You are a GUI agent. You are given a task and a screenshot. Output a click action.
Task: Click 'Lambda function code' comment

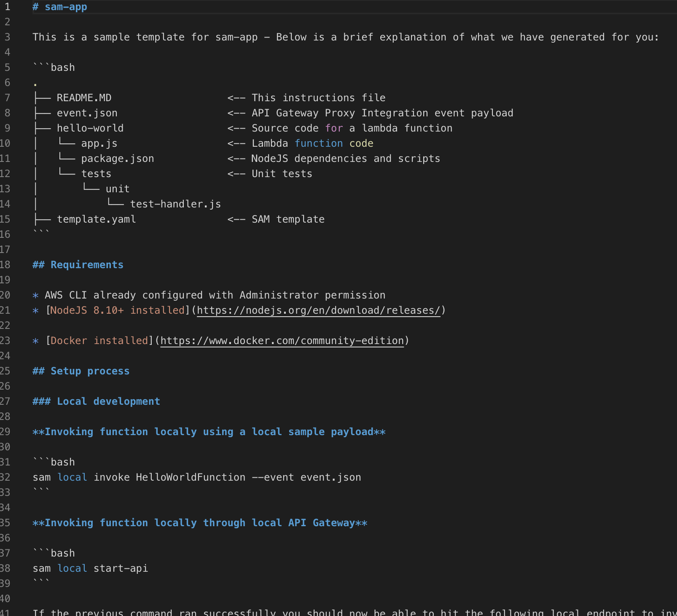pos(312,143)
